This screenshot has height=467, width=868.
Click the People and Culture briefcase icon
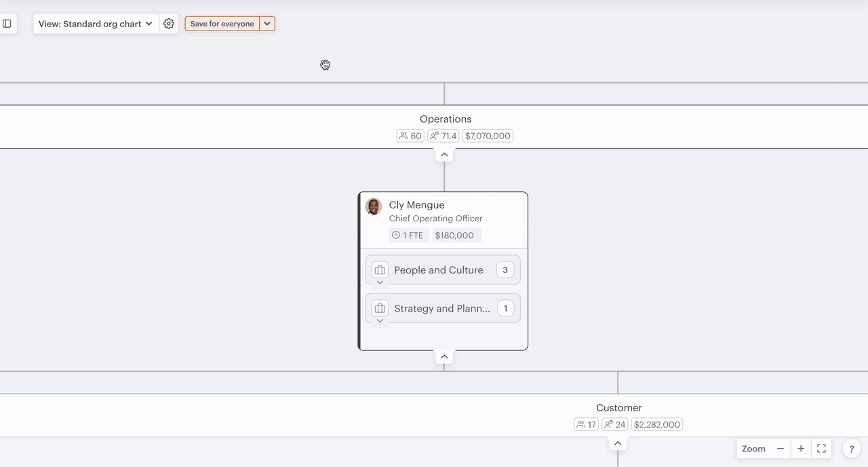coord(380,270)
